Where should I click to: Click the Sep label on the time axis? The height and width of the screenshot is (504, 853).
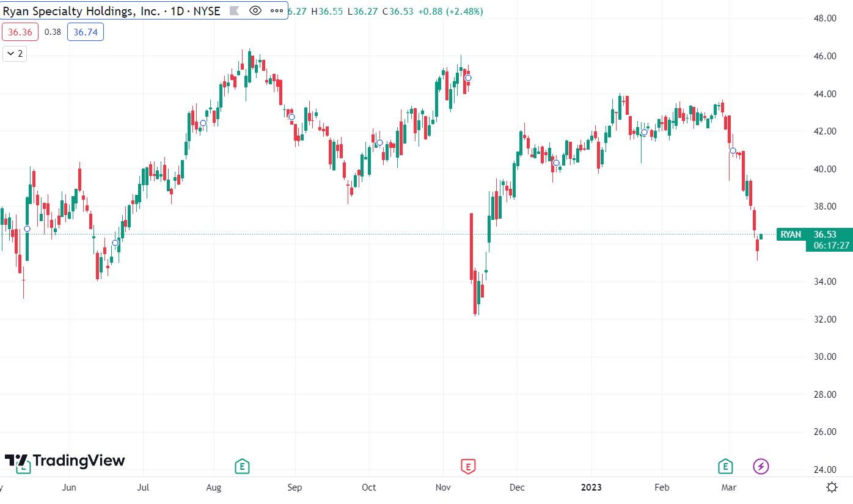(295, 488)
